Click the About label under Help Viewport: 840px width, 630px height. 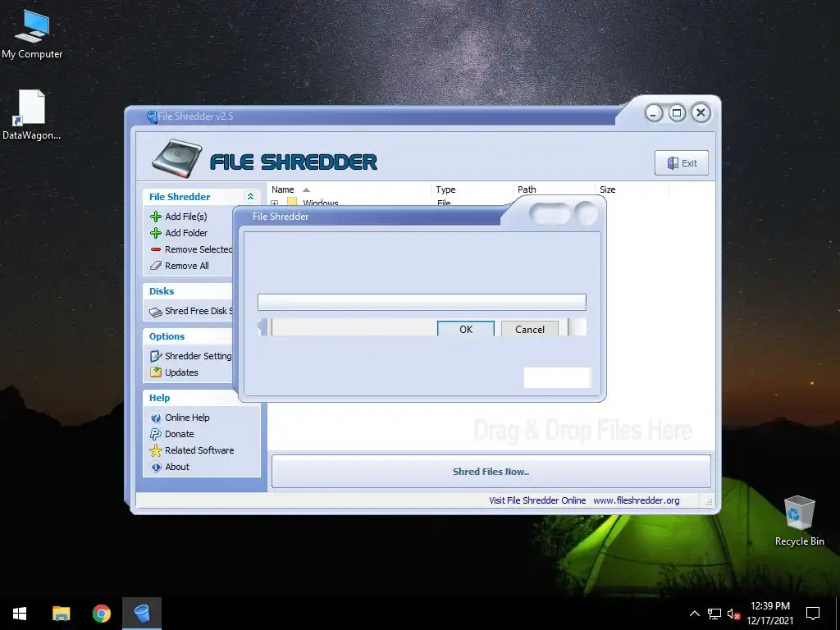[x=177, y=467]
